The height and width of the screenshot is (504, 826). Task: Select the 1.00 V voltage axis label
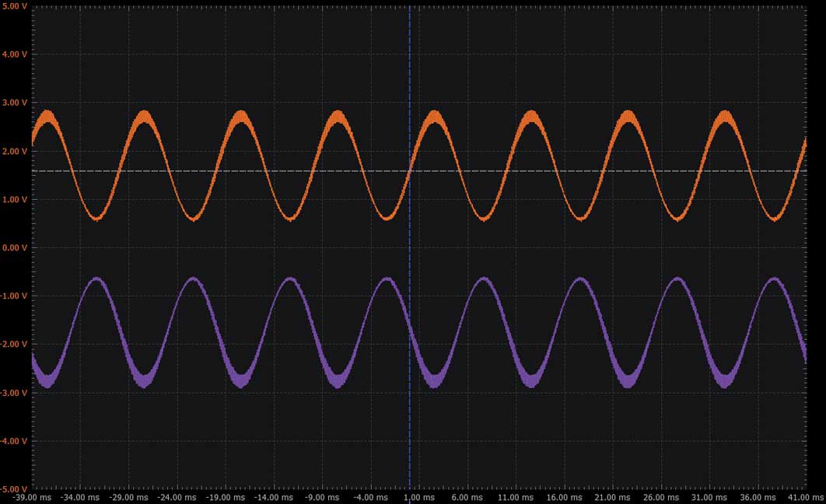[x=15, y=200]
